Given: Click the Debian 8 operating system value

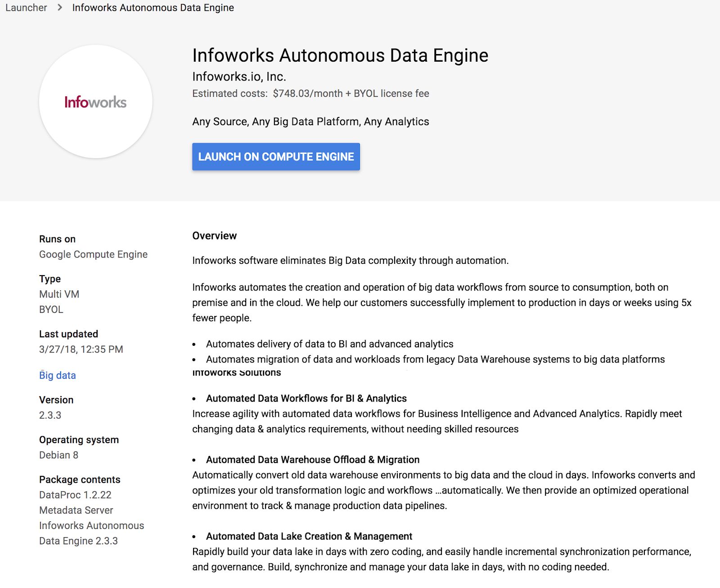Looking at the screenshot, I should [x=58, y=455].
